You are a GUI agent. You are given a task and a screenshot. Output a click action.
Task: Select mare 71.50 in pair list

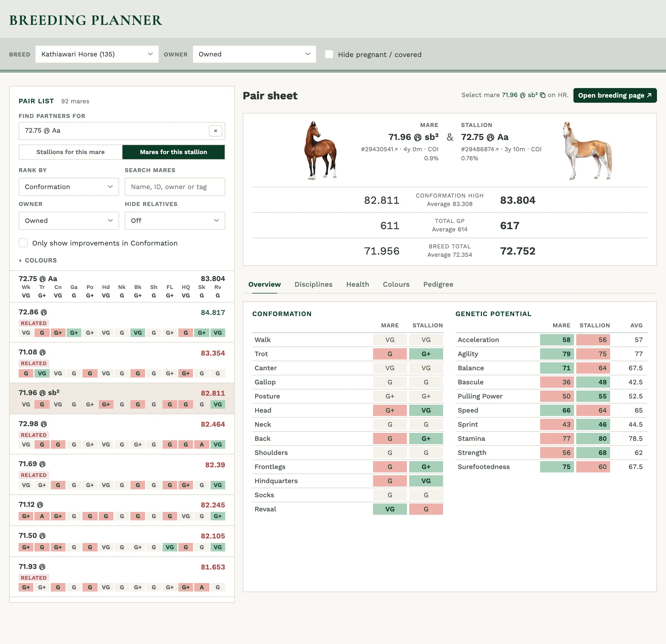tap(122, 541)
